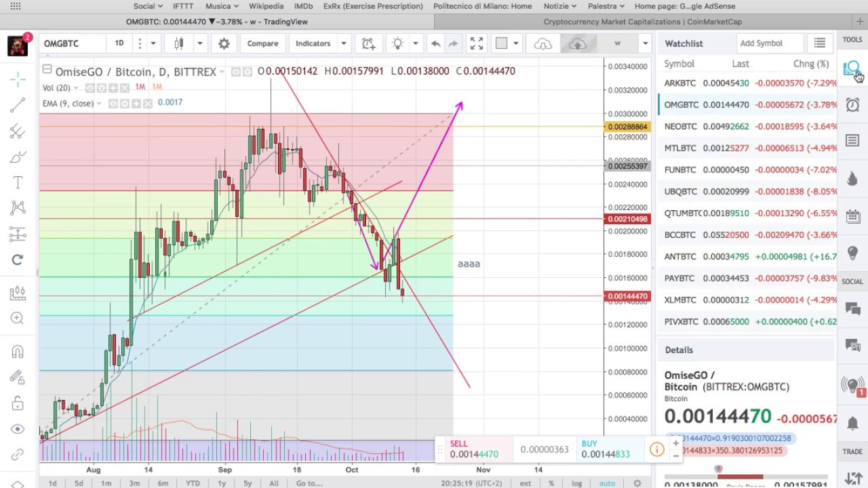
Task: Select the 3m date range button
Action: [x=134, y=483]
